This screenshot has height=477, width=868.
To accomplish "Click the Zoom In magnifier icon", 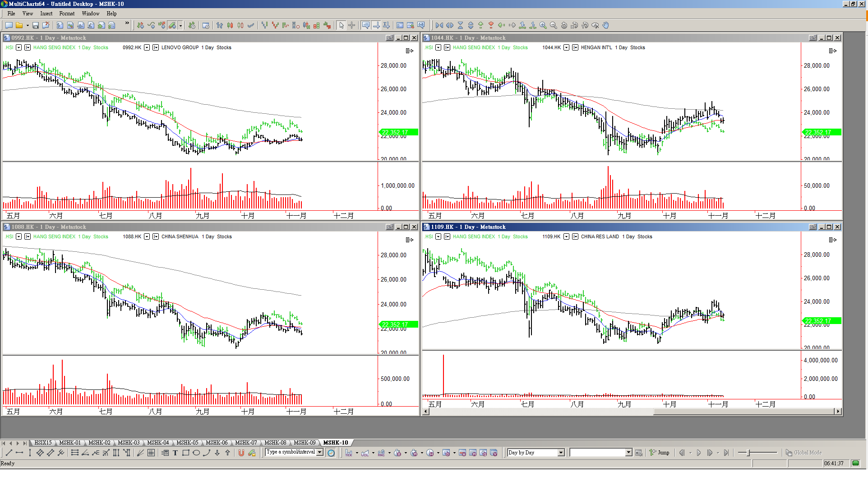I will tap(543, 25).
